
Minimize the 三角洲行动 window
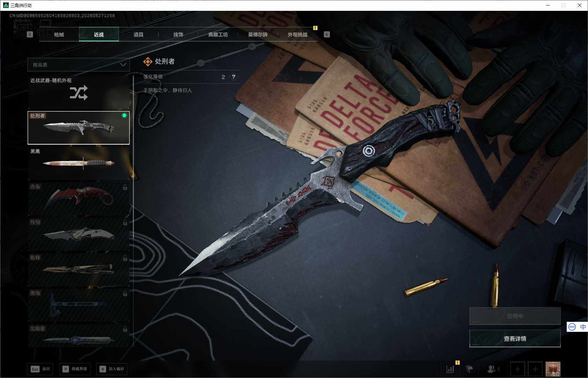pos(548,5)
